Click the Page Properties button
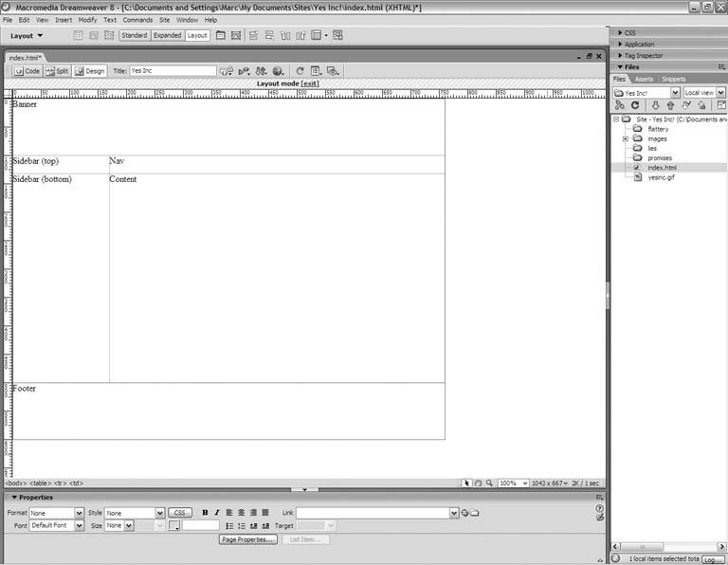The image size is (728, 565). coord(248,539)
